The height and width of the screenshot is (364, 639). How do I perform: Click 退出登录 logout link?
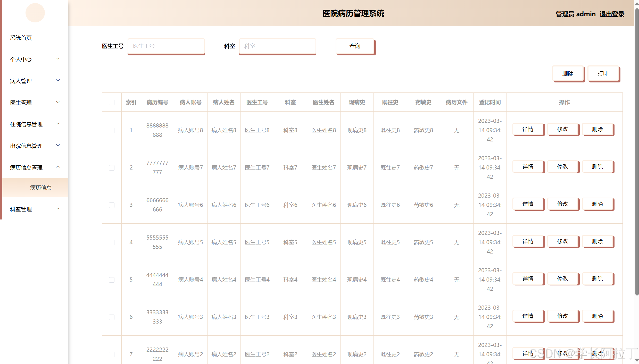611,14
